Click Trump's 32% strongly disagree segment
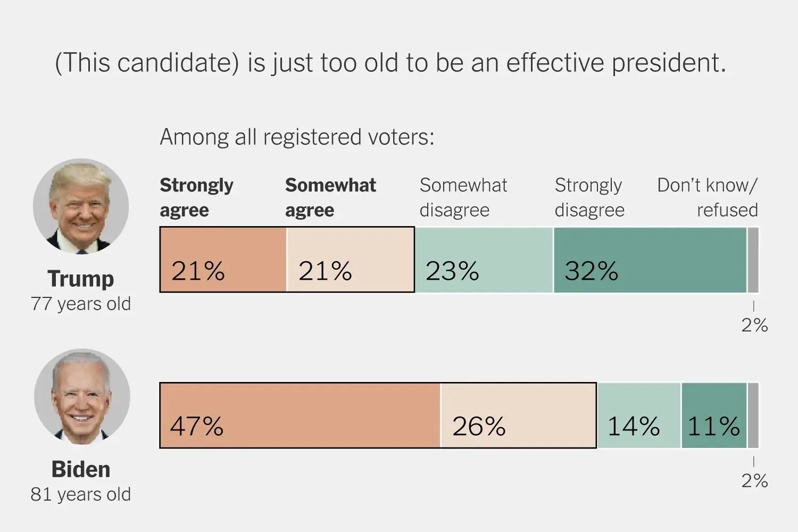798x532 pixels. click(x=650, y=260)
